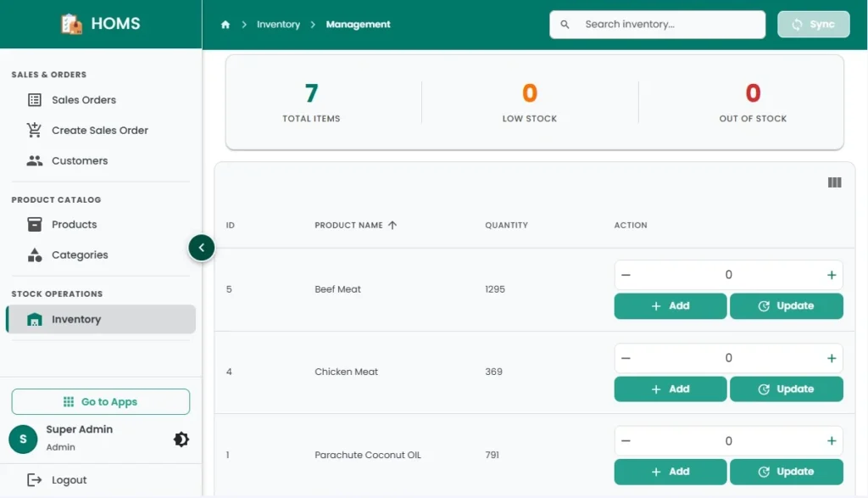Collapse the sidebar using the chevron
Viewport: 868px width, 498px height.
[x=202, y=247]
